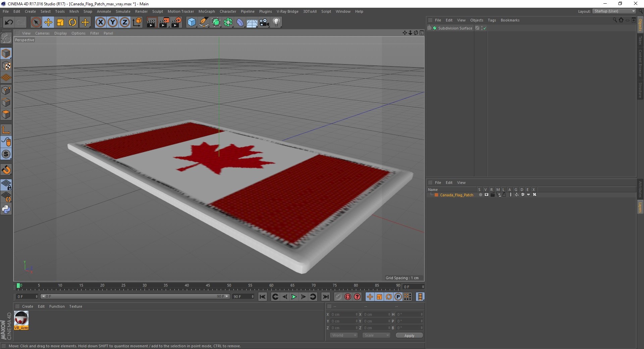Toggle Y axis lock
The image size is (644, 349).
(x=113, y=22)
